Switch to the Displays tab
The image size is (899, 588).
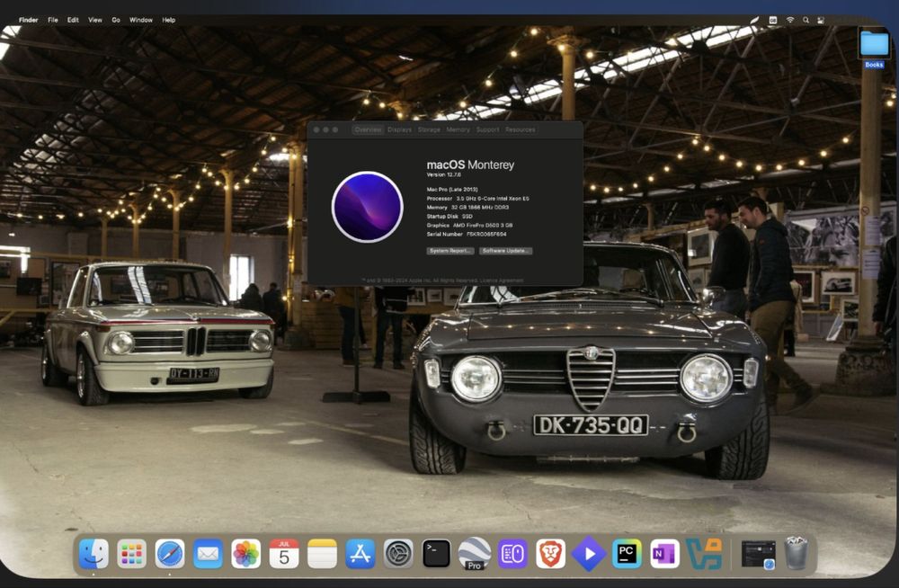tap(399, 129)
